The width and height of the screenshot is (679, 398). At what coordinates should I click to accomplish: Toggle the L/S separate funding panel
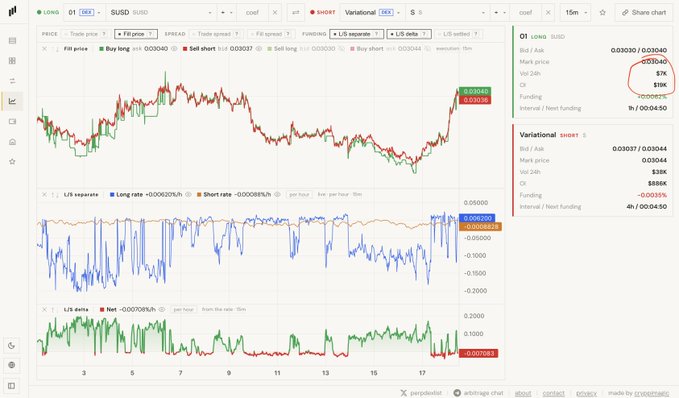pyautogui.click(x=356, y=34)
